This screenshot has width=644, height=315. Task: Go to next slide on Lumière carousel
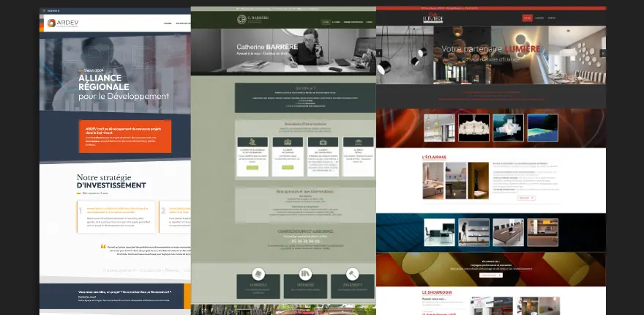click(x=602, y=53)
